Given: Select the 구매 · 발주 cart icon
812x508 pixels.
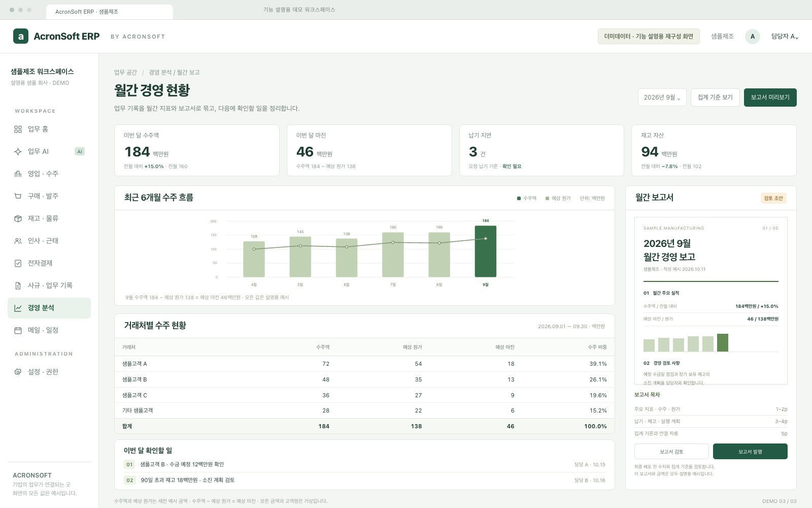Looking at the screenshot, I should 18,196.
